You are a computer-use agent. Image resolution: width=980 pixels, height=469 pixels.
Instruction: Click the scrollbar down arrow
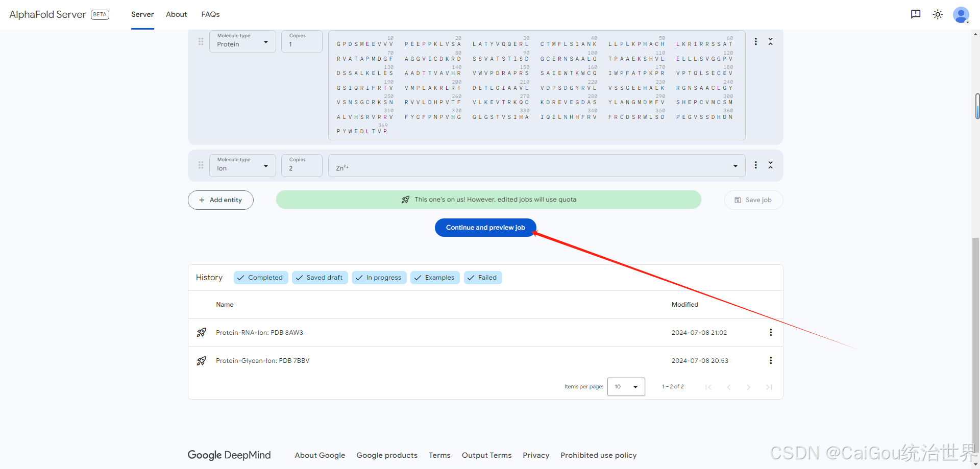tap(976, 465)
